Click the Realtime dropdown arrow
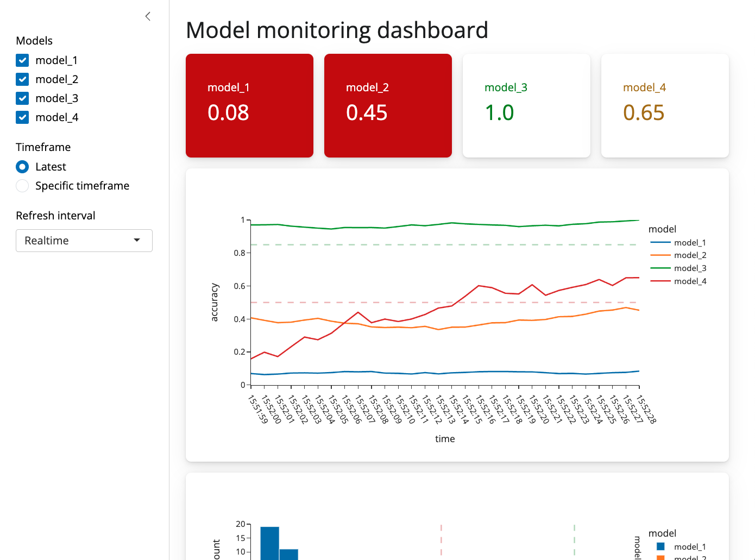Screen dimensions: 755x560 [137, 241]
